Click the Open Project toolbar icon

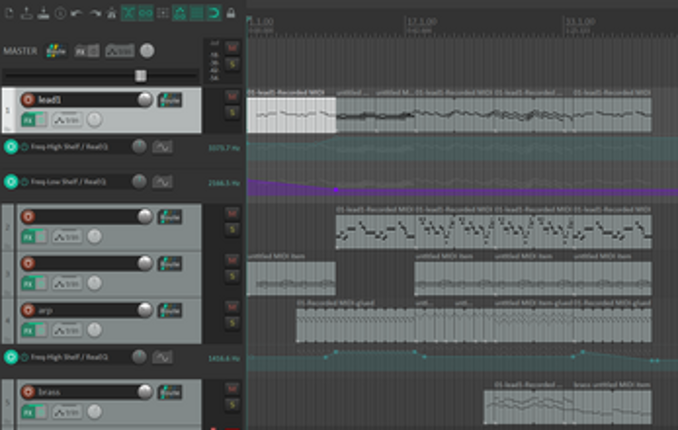[x=26, y=13]
